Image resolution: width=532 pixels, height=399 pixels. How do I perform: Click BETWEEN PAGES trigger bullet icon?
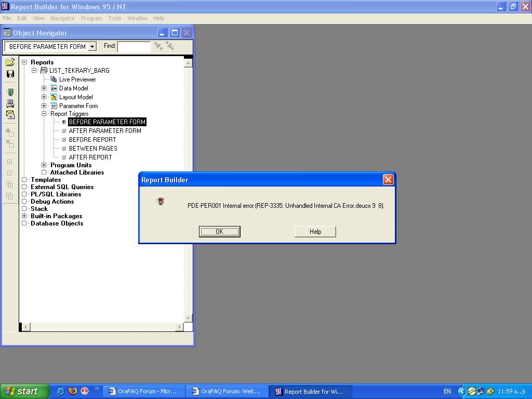[x=64, y=148]
